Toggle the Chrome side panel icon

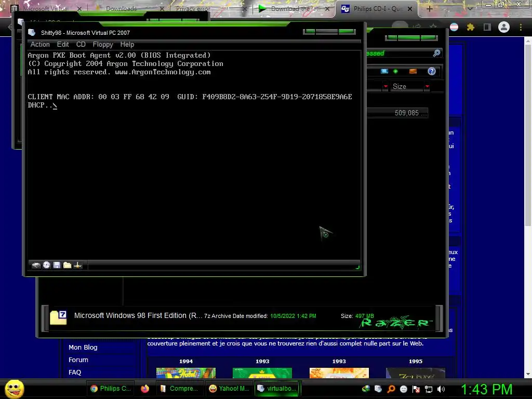487,27
